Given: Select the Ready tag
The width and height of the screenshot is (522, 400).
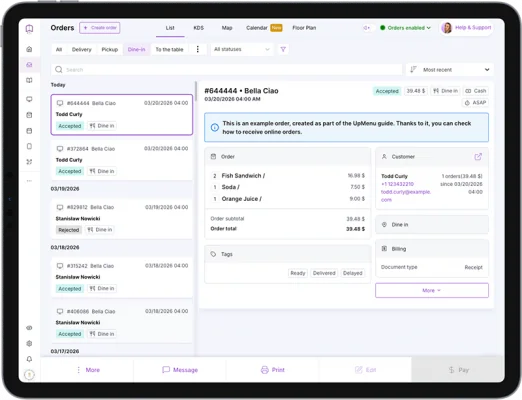Looking at the screenshot, I should [298, 273].
